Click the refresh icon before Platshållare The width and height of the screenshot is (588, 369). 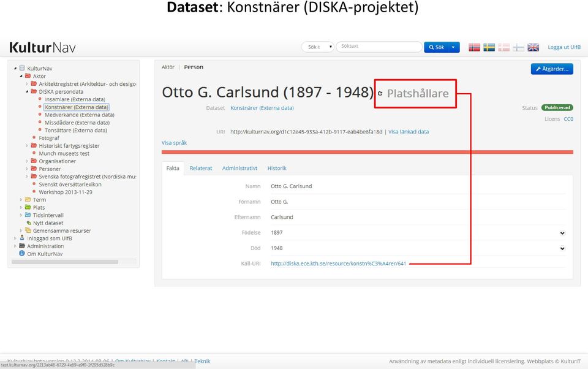pos(380,93)
